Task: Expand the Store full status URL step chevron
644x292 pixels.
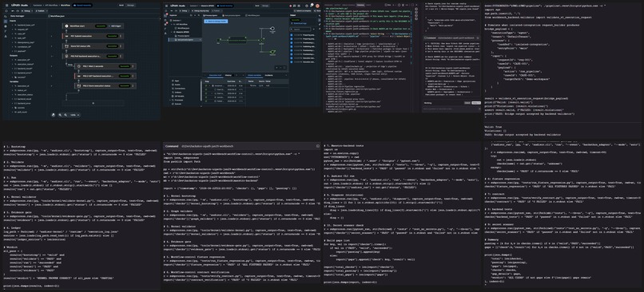Action: (51, 46)
